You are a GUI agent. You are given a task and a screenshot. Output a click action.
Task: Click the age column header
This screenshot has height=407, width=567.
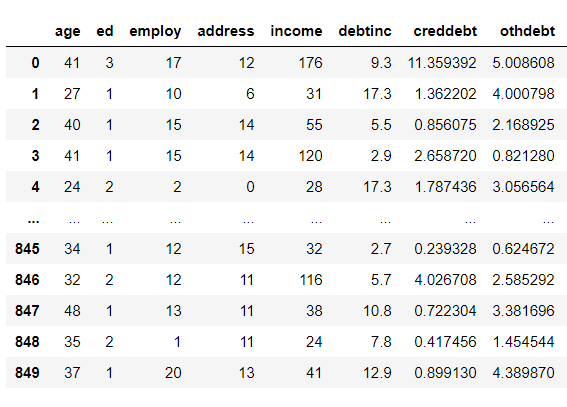click(68, 31)
